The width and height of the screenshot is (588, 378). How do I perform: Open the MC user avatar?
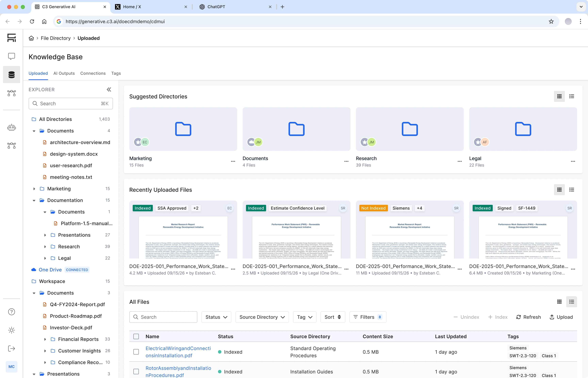(x=12, y=366)
